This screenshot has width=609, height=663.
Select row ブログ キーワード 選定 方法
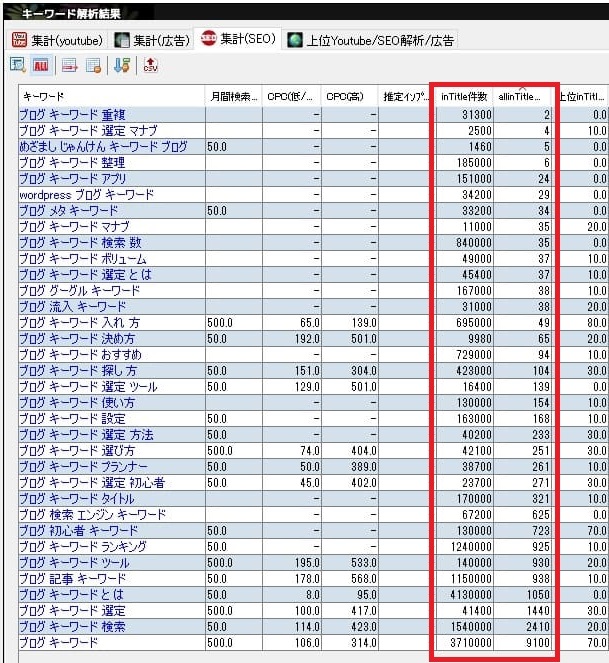click(313, 435)
